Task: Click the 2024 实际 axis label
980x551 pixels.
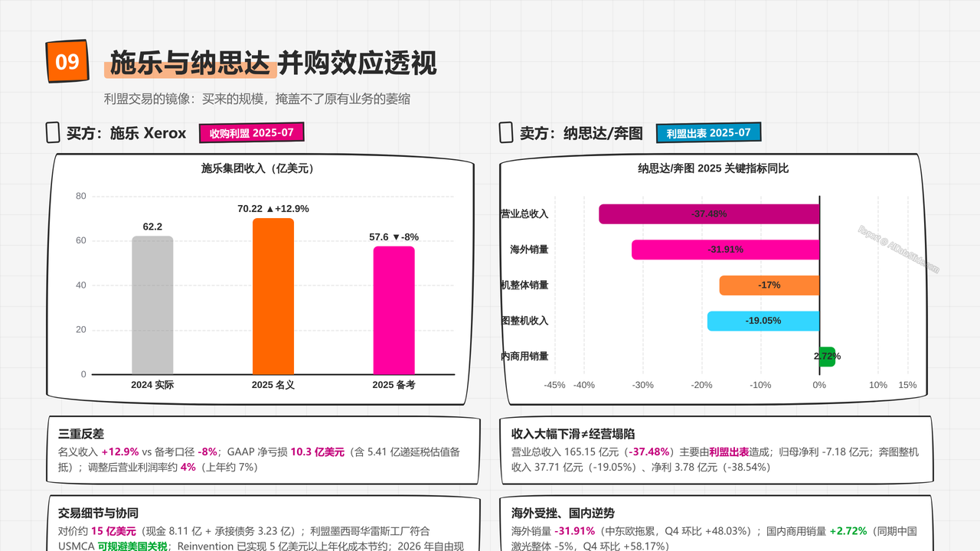Action: pyautogui.click(x=152, y=385)
